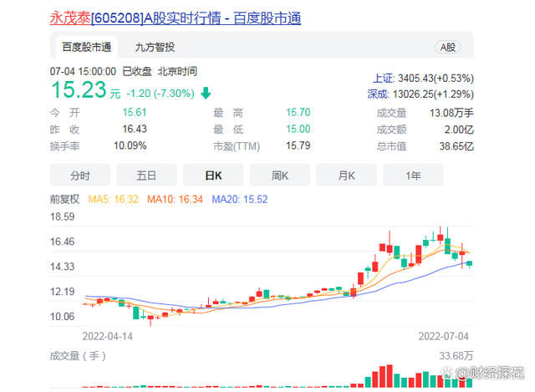Click the MA10: 16.34 indicator
This screenshot has height=392, width=535.
coord(175,199)
